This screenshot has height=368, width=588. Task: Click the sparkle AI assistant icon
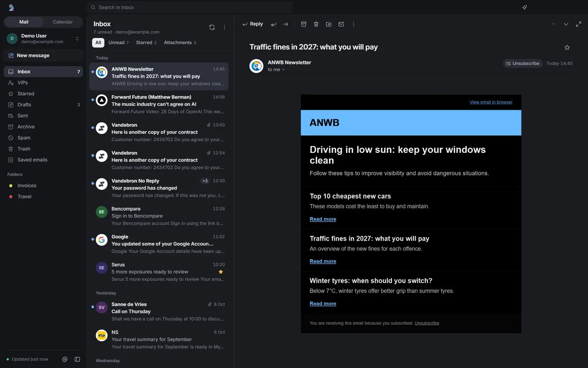tap(524, 7)
